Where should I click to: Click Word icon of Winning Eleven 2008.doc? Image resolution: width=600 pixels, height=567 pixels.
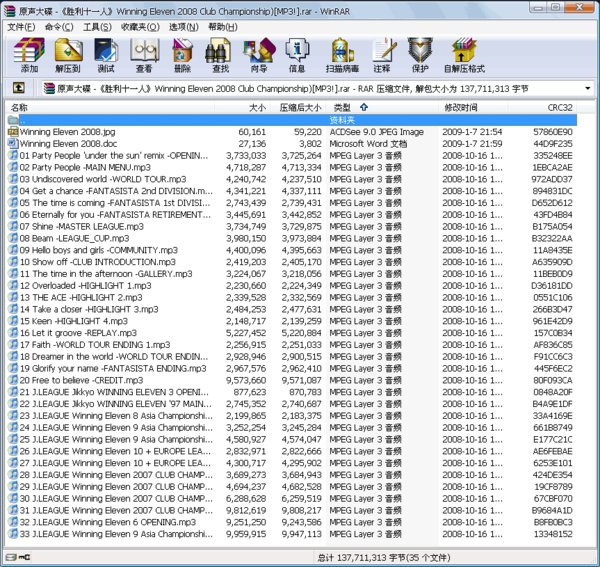pos(13,144)
